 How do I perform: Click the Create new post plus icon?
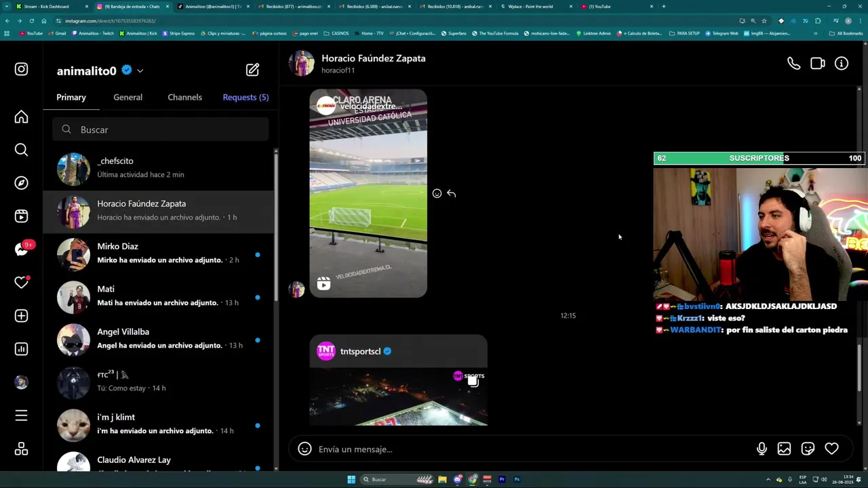point(21,316)
